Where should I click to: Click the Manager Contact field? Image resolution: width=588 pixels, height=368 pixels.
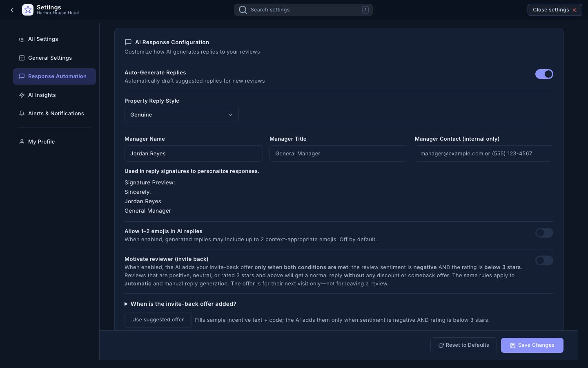tap(484, 153)
